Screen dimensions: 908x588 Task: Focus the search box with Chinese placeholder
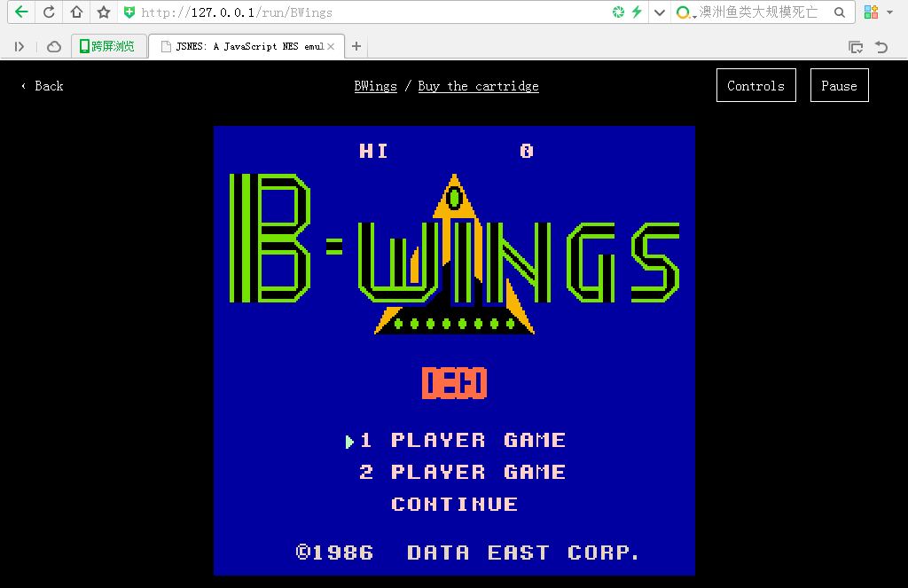759,12
